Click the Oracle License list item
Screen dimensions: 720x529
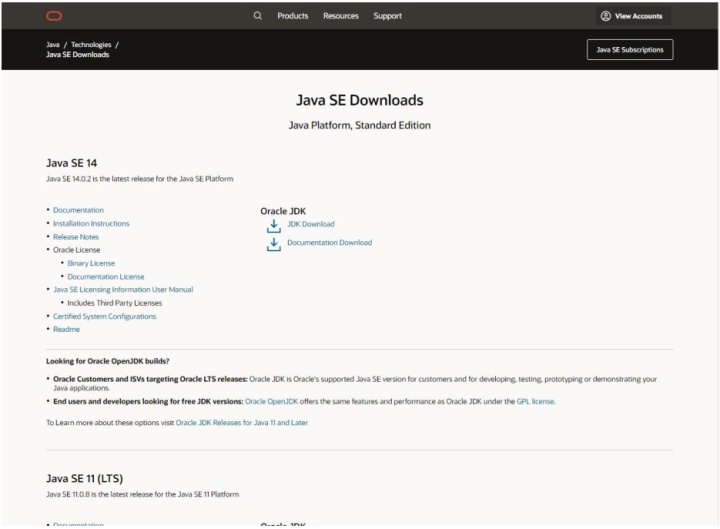click(77, 250)
